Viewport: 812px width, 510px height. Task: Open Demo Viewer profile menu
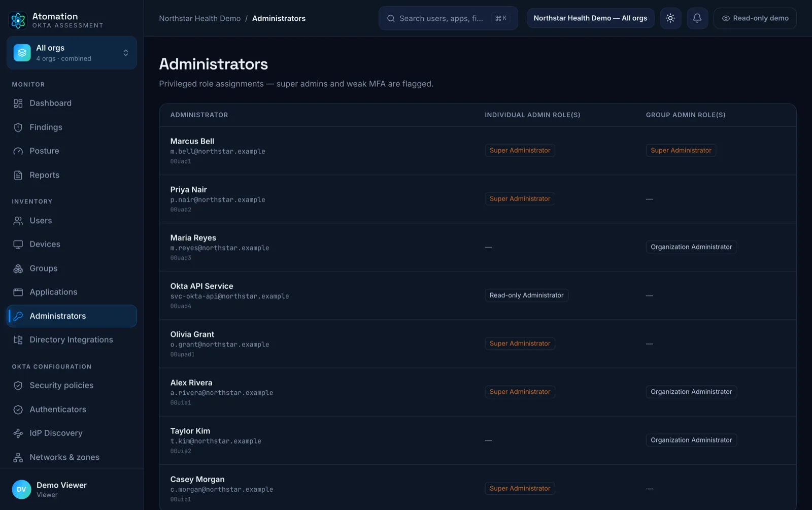tap(72, 490)
